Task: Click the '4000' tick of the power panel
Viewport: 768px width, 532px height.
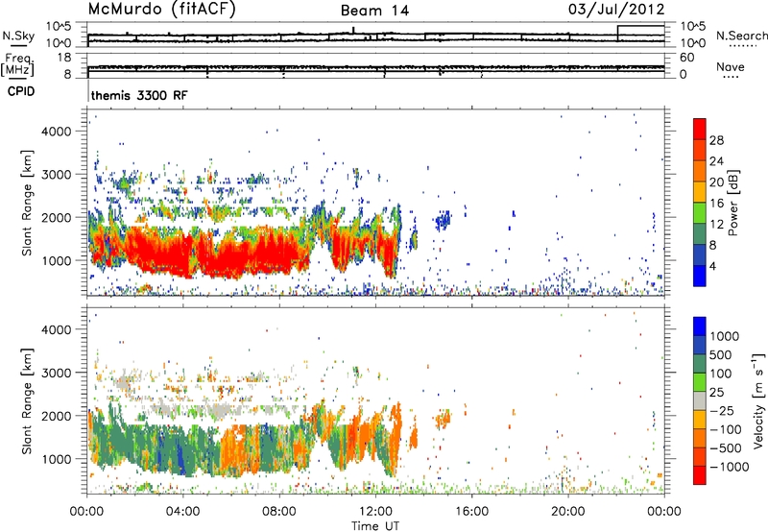Action: pos(58,132)
